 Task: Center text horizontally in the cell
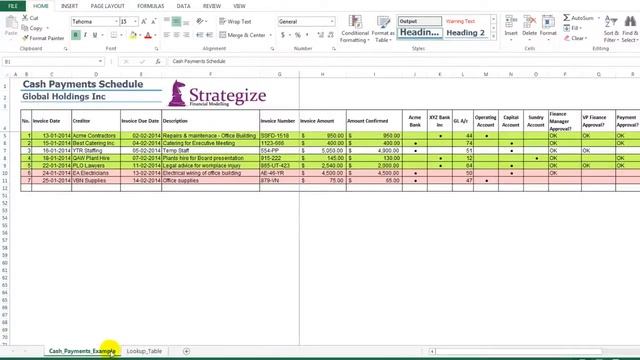point(176,35)
